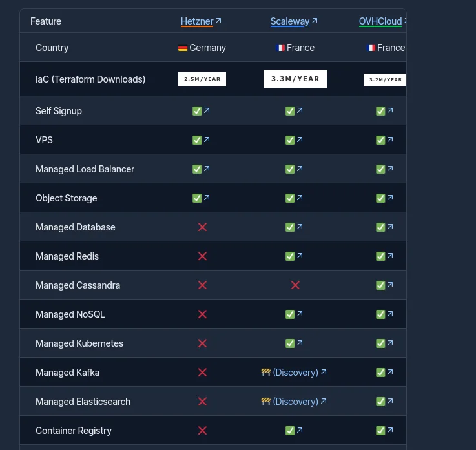This screenshot has width=476, height=450.
Task: Open OVHCloud Managed Elasticsearch checkmark link
Action: (x=384, y=402)
